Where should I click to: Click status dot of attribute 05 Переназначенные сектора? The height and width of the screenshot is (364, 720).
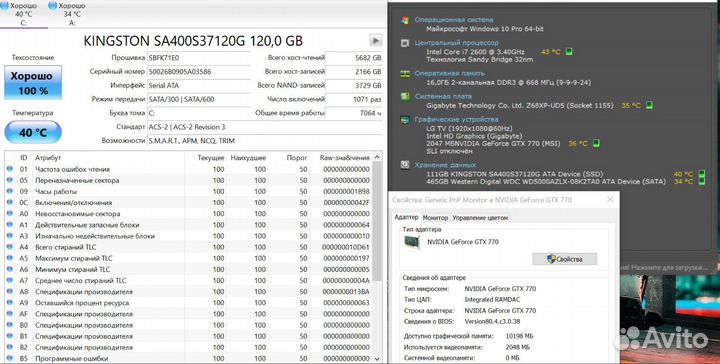click(x=10, y=180)
